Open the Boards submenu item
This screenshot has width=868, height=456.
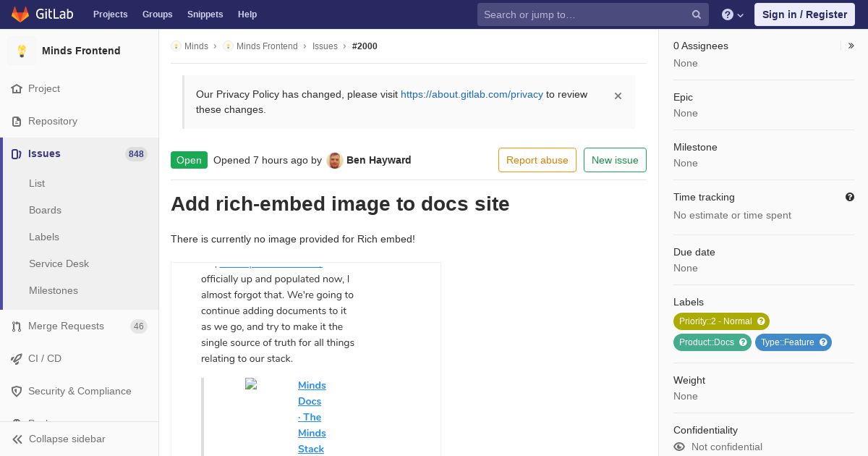pos(45,210)
